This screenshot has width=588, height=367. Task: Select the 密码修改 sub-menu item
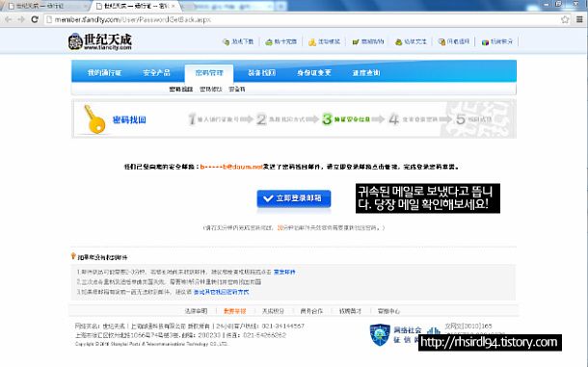(211, 90)
